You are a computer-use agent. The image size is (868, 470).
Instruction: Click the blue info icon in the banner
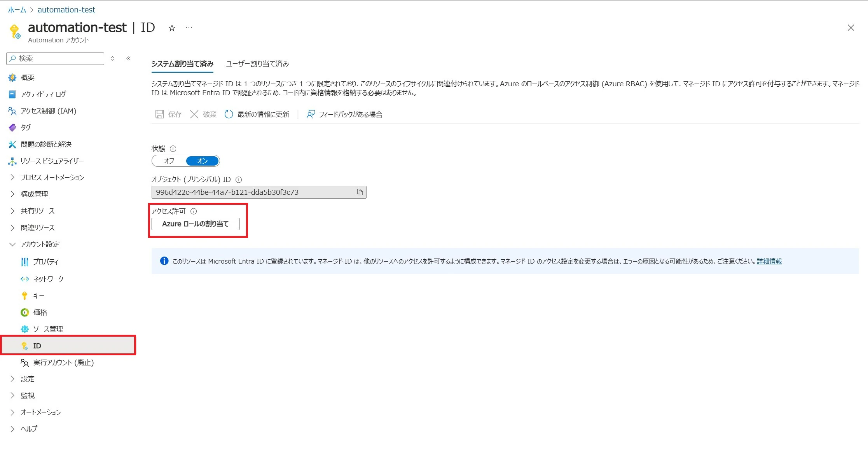[x=164, y=261]
